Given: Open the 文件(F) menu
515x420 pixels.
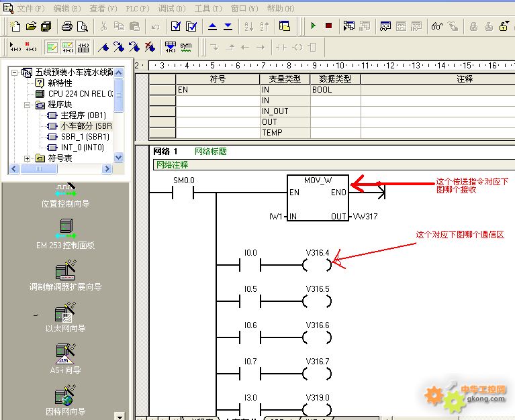Looking at the screenshot, I should [30, 9].
